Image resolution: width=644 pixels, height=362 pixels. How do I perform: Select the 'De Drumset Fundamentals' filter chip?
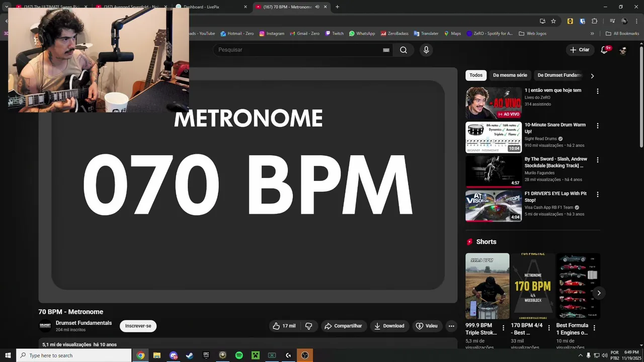[559, 75]
